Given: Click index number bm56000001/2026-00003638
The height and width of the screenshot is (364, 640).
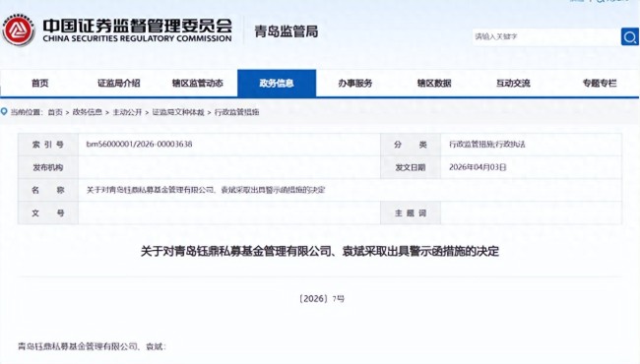Looking at the screenshot, I should [x=139, y=144].
